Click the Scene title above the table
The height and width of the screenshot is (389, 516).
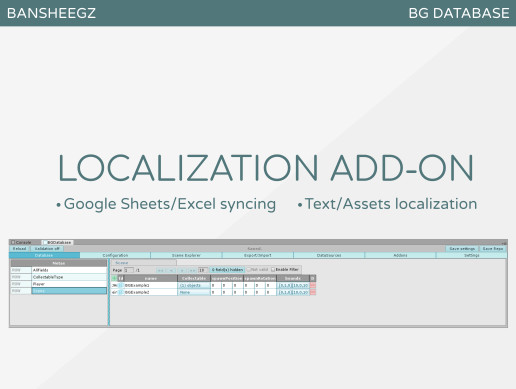[122, 263]
